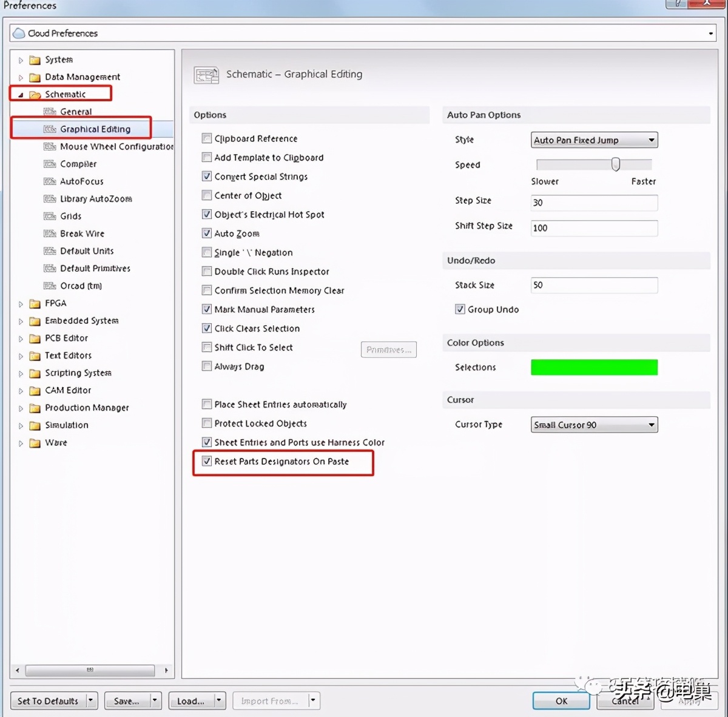Toggle the Group Undo checkbox

(460, 309)
